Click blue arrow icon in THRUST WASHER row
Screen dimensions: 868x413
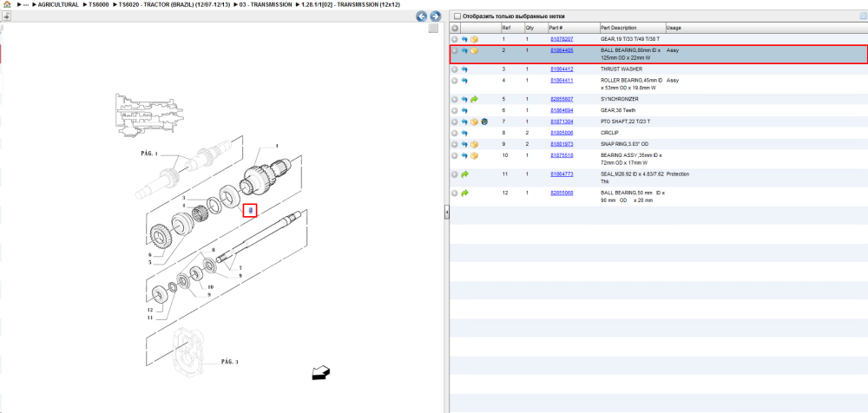464,69
